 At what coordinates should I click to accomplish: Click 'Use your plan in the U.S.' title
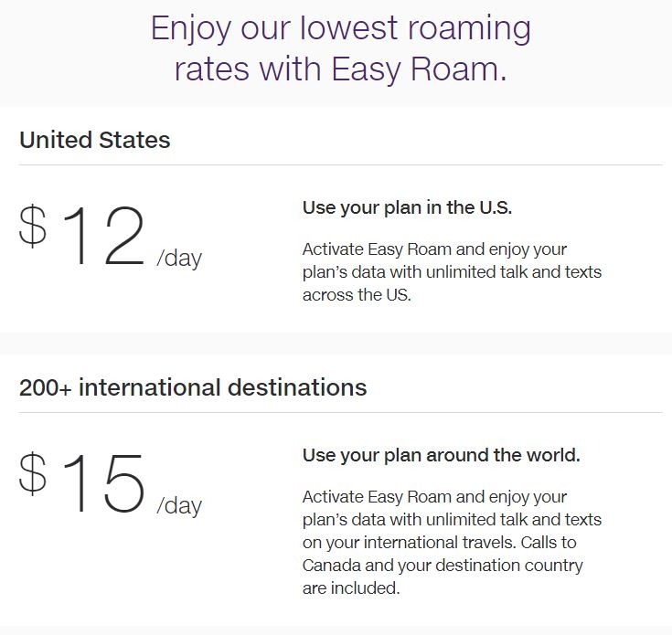407,207
